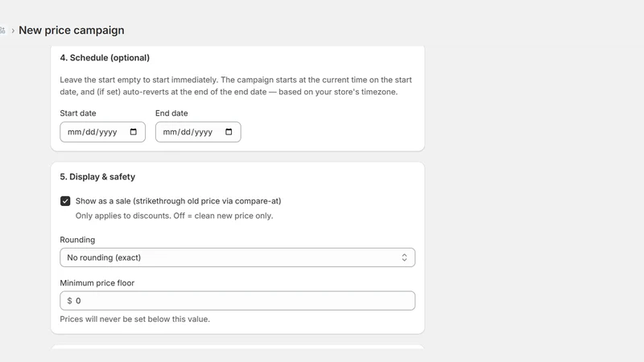
Task: Click the Rounding field label
Action: [77, 240]
